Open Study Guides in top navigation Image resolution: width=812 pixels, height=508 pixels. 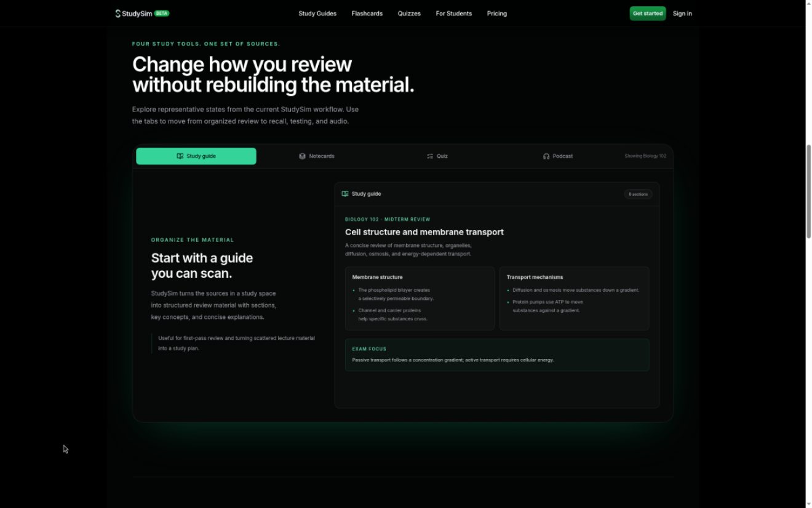click(317, 14)
